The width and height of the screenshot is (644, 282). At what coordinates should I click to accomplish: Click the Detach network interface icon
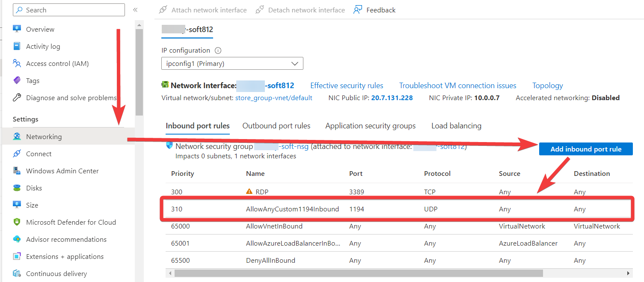[260, 10]
